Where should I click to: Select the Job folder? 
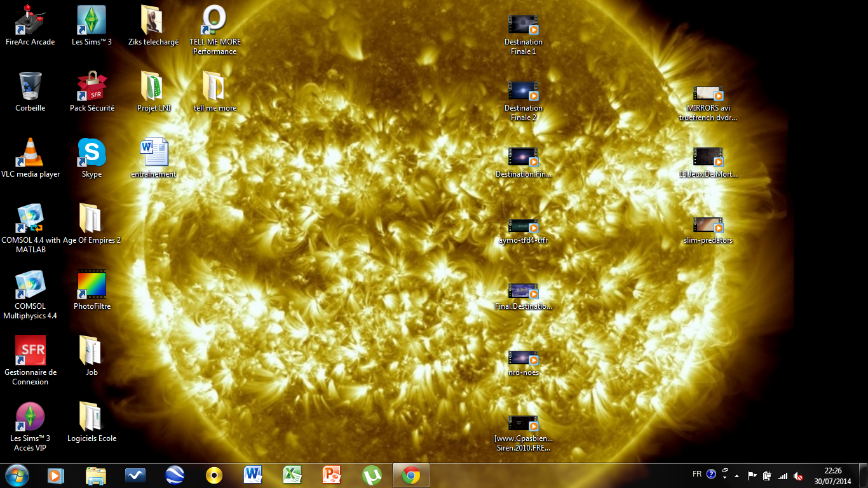tap(92, 356)
